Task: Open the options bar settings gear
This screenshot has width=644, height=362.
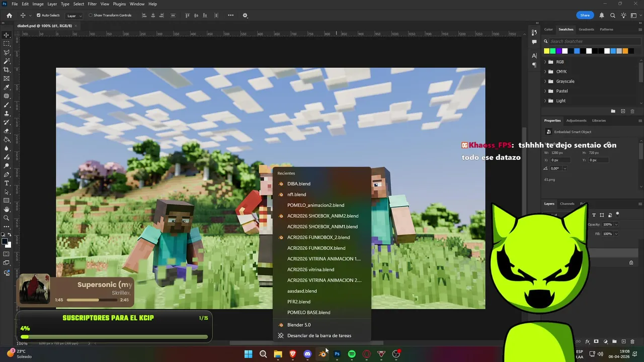Action: point(245,16)
